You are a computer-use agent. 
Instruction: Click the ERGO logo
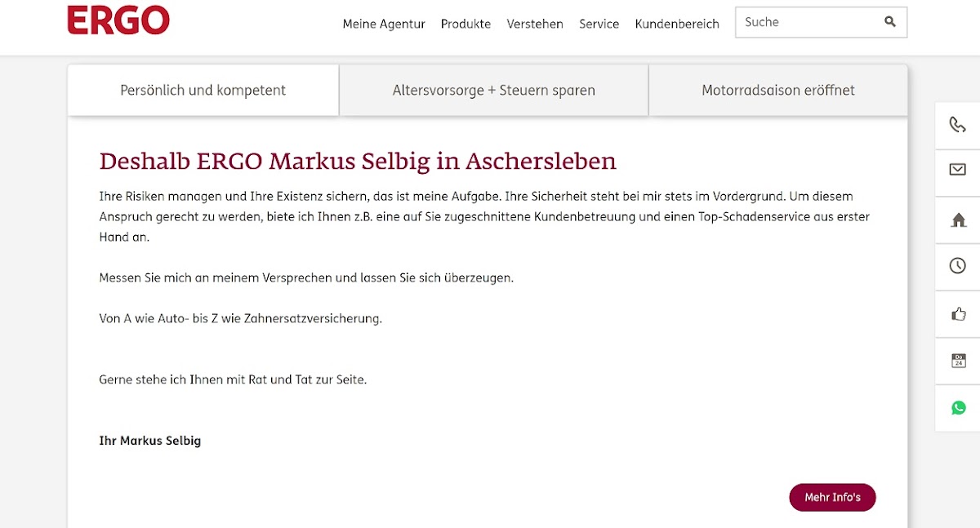(118, 20)
